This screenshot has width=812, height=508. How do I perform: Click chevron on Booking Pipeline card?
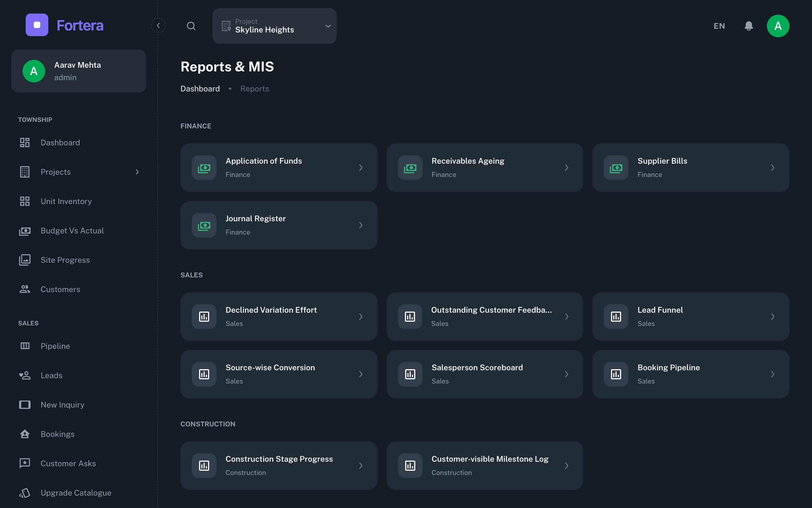773,374
